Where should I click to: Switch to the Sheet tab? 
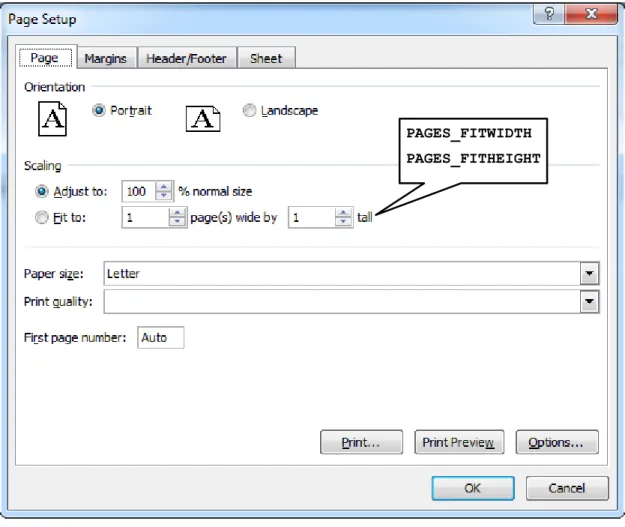(266, 59)
